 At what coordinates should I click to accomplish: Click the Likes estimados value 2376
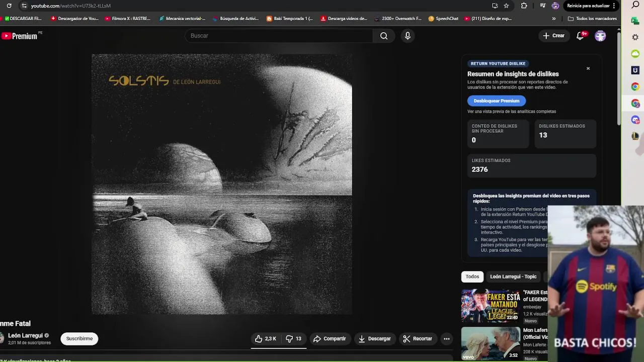click(x=479, y=169)
